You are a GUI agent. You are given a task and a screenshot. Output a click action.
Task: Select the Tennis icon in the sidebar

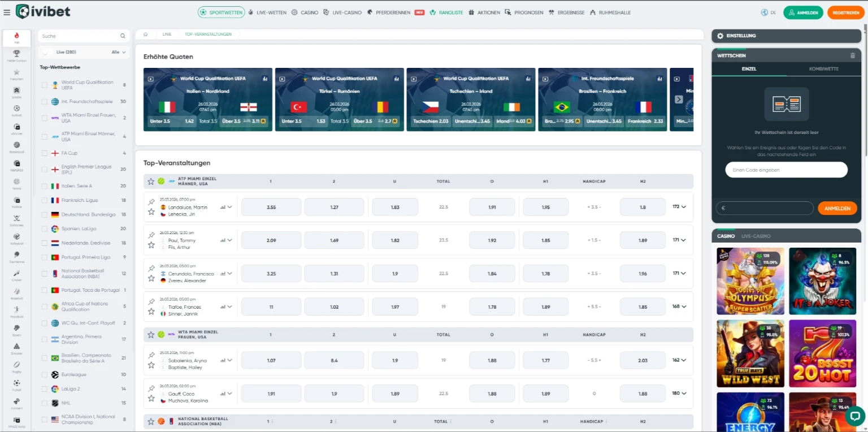tap(16, 181)
